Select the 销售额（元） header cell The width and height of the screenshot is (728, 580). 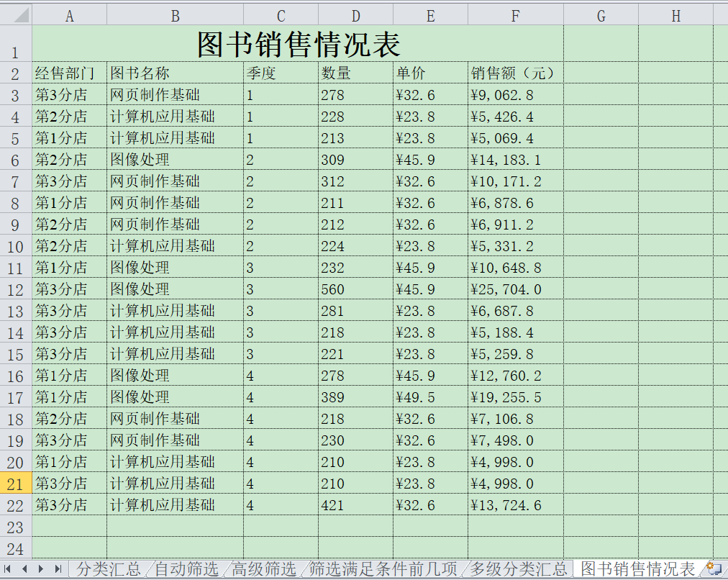click(x=514, y=73)
